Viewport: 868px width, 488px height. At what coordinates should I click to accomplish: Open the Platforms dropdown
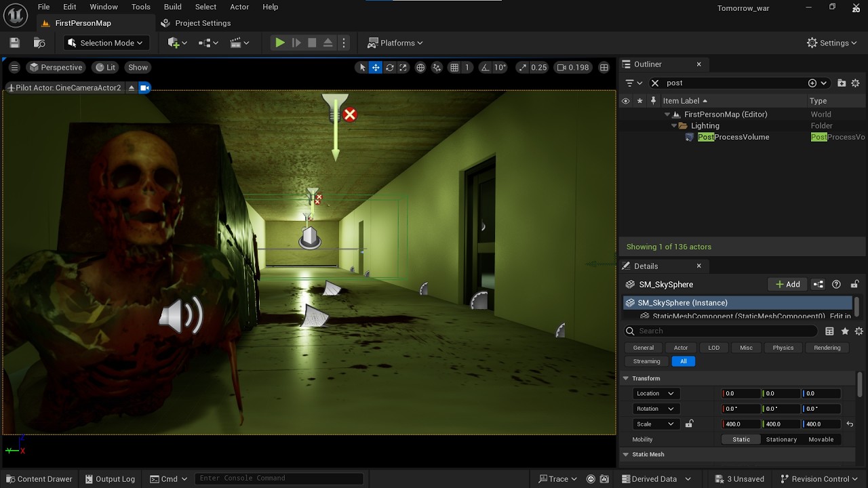[395, 43]
